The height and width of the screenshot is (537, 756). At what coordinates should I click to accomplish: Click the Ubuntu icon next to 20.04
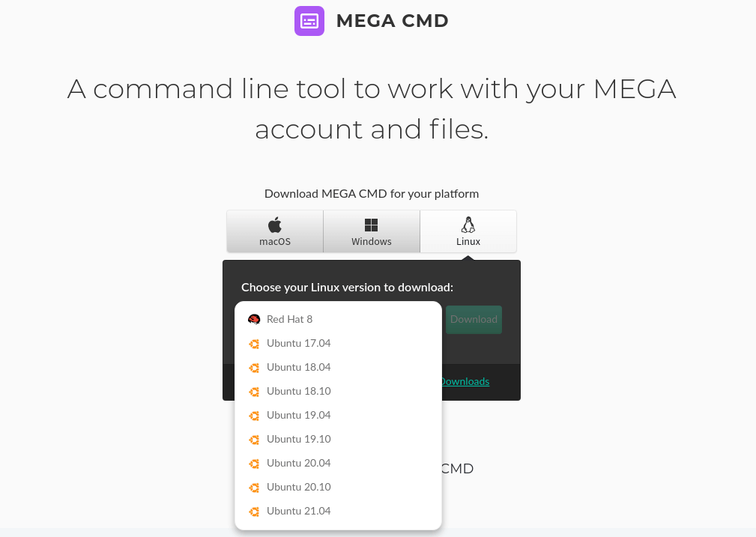[255, 463]
